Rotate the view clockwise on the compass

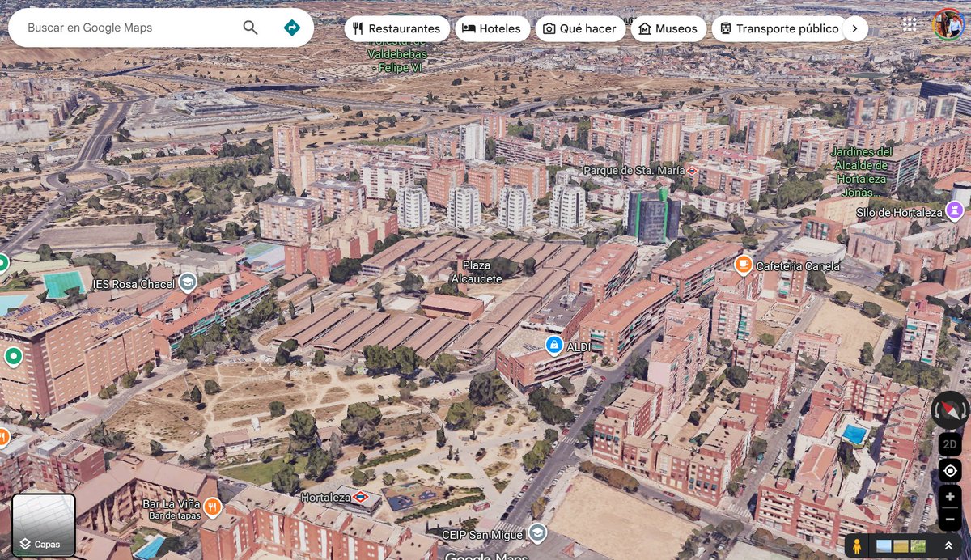point(964,411)
